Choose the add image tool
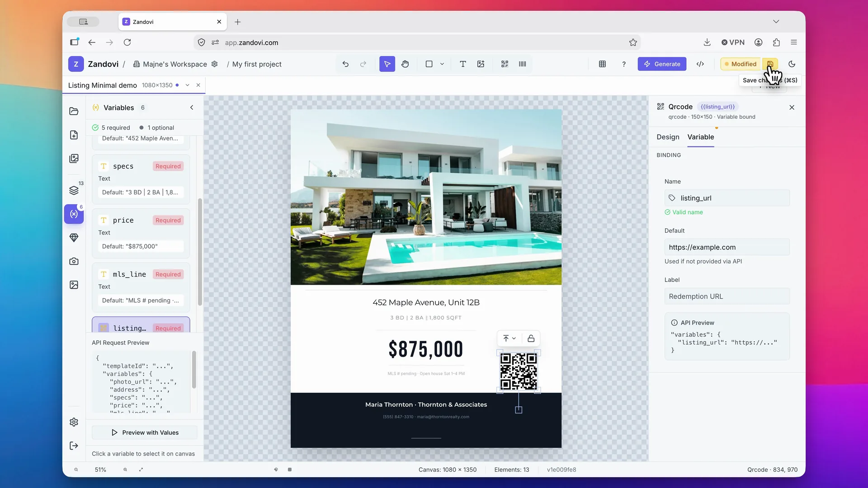 [481, 64]
